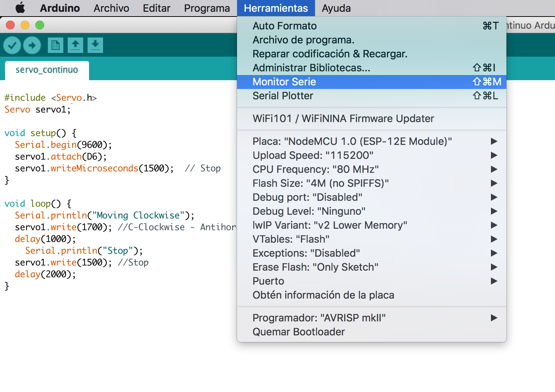Close the Herramientas menu from menu bar
555x392 pixels.
(276, 8)
